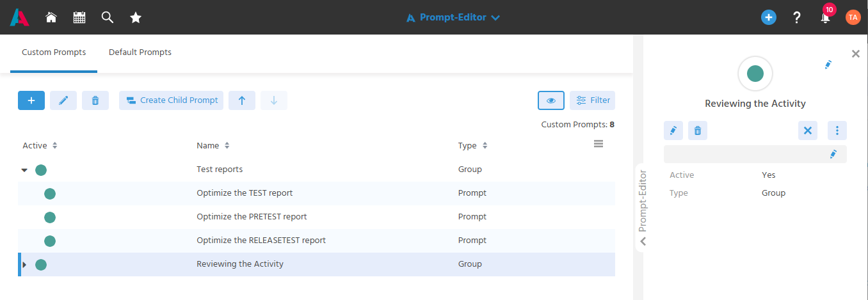Click Group type cell of Test reports row
868x300 pixels.
point(470,170)
